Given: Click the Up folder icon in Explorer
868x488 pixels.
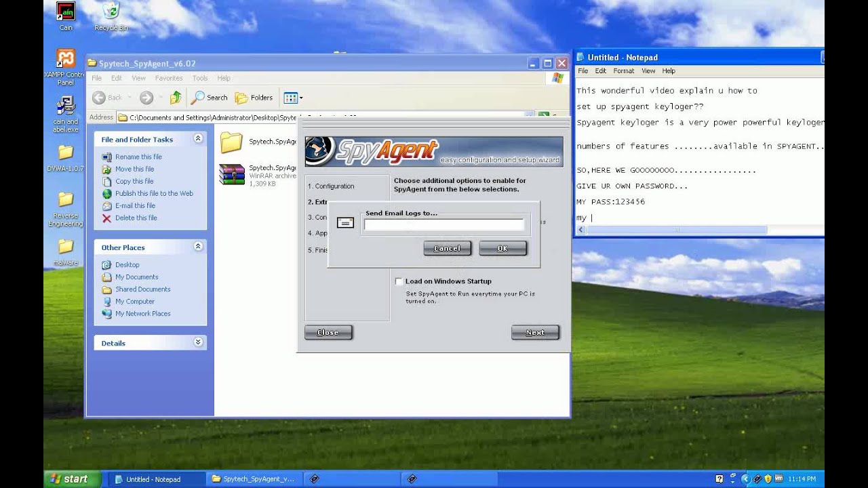Looking at the screenshot, I should (176, 98).
